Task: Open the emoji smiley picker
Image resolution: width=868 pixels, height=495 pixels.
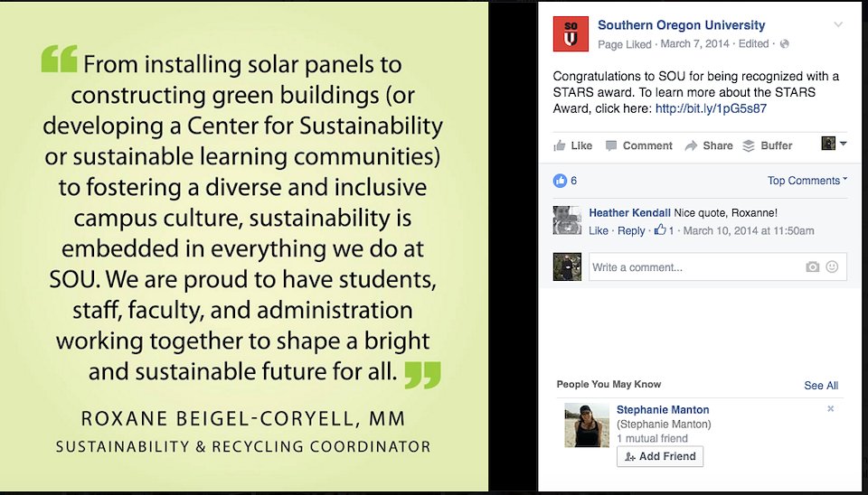Action: pyautogui.click(x=832, y=266)
